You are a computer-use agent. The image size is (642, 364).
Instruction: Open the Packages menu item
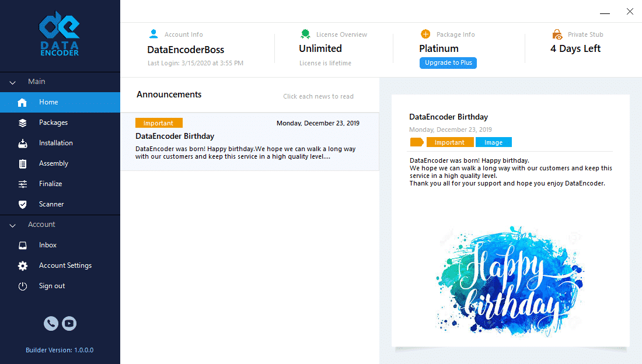[x=60, y=123]
